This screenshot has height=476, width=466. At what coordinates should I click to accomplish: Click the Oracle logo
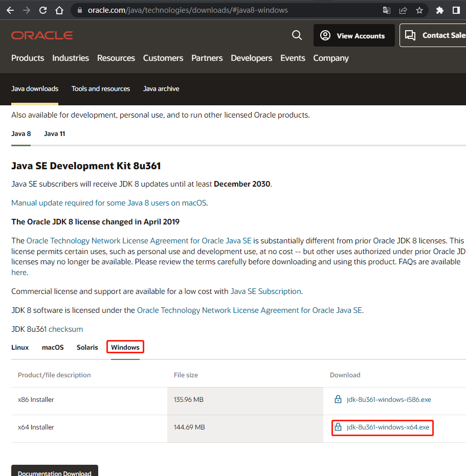[42, 35]
